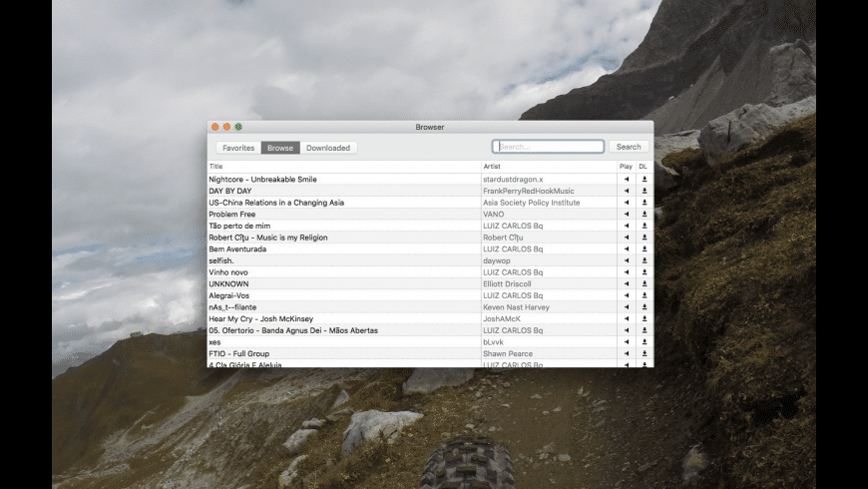868x489 pixels.
Task: Download UNKNOWN by Elliott Driscoll
Action: tap(645, 283)
